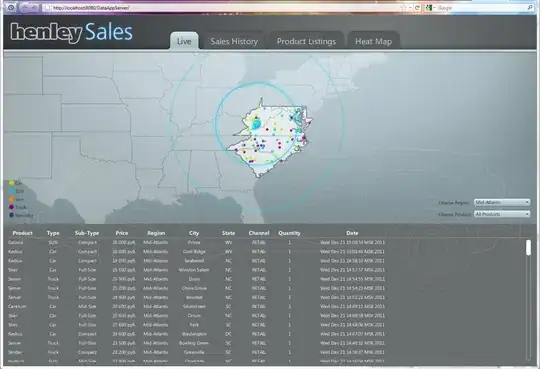Click the dark Specialty legend marker
Screen dimensions: 540x369
11,215
